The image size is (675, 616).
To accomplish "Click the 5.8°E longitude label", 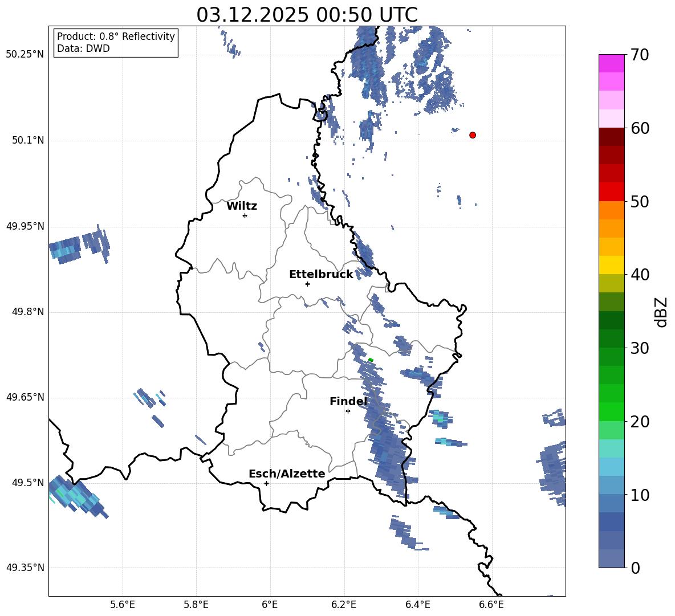I will click(196, 605).
